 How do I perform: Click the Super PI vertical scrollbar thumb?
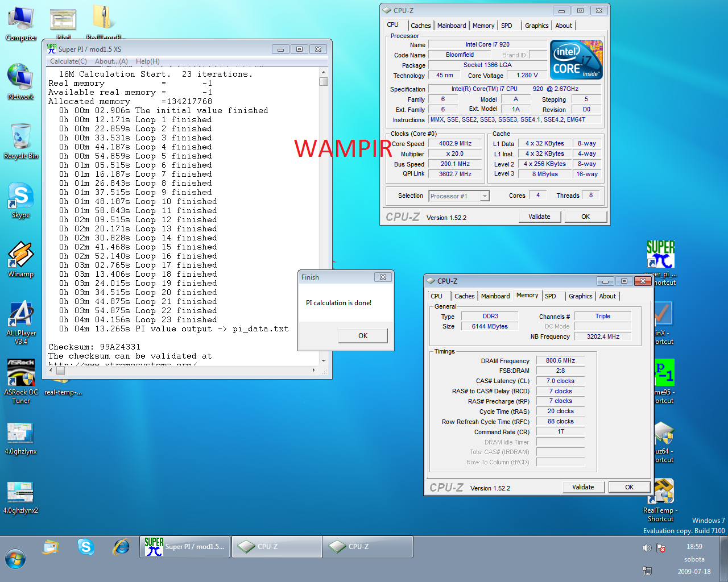point(324,81)
